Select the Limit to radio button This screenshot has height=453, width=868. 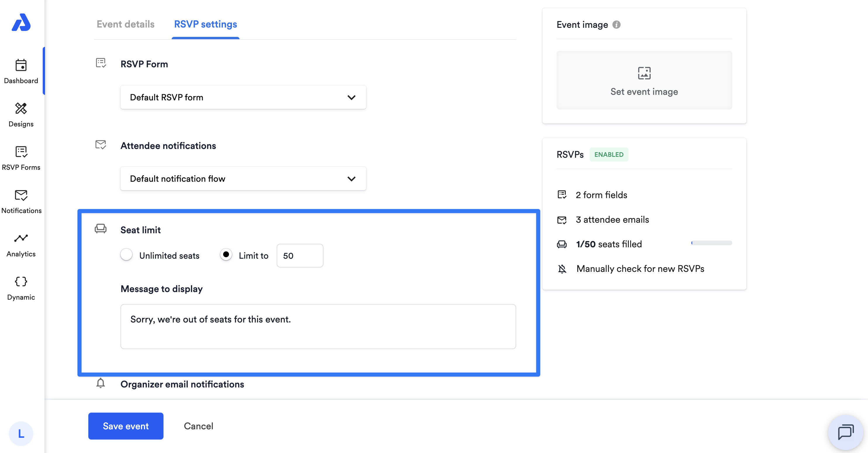(226, 254)
